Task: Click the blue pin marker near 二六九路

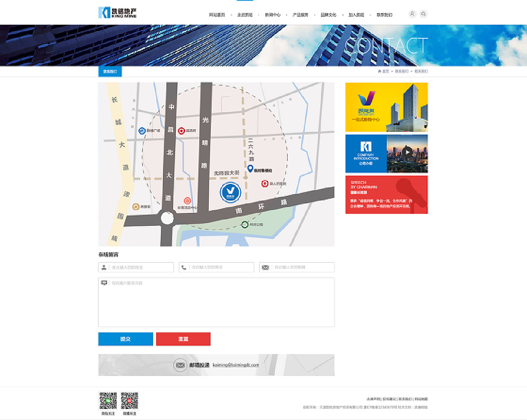Action: (250, 169)
